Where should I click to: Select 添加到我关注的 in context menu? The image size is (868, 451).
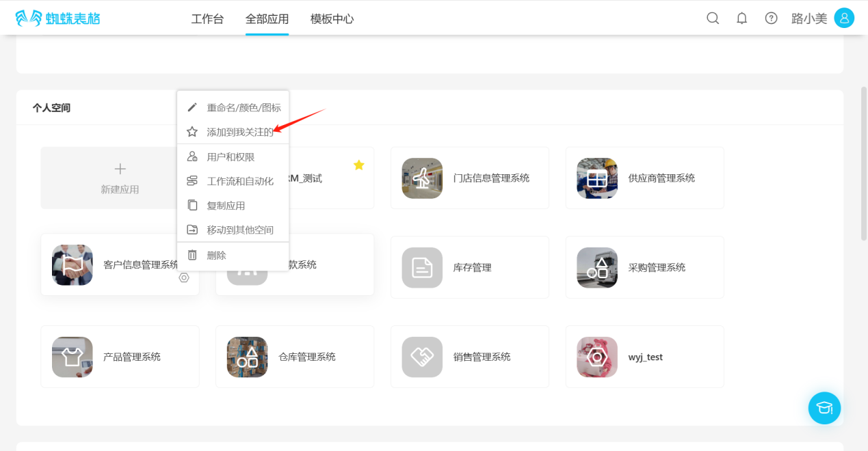pos(239,132)
